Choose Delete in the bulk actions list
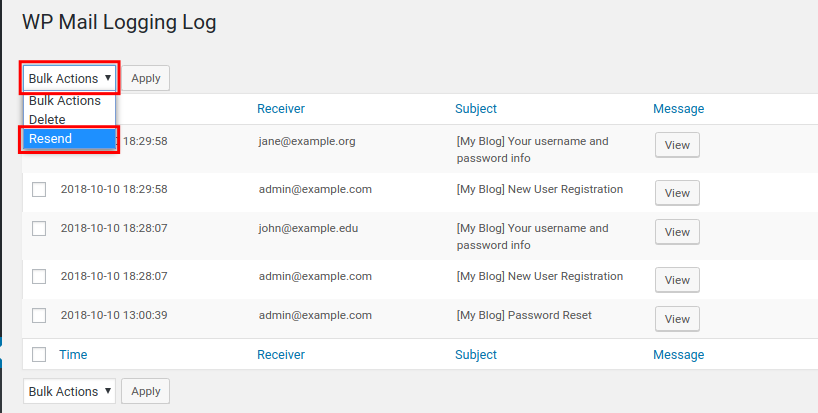This screenshot has height=413, width=818. click(48, 120)
